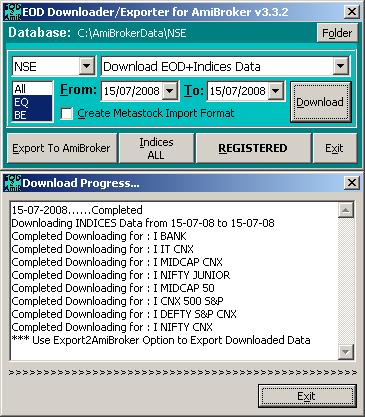Select All in the series list
Viewport: 365px width, 417px height.
[x=32, y=89]
